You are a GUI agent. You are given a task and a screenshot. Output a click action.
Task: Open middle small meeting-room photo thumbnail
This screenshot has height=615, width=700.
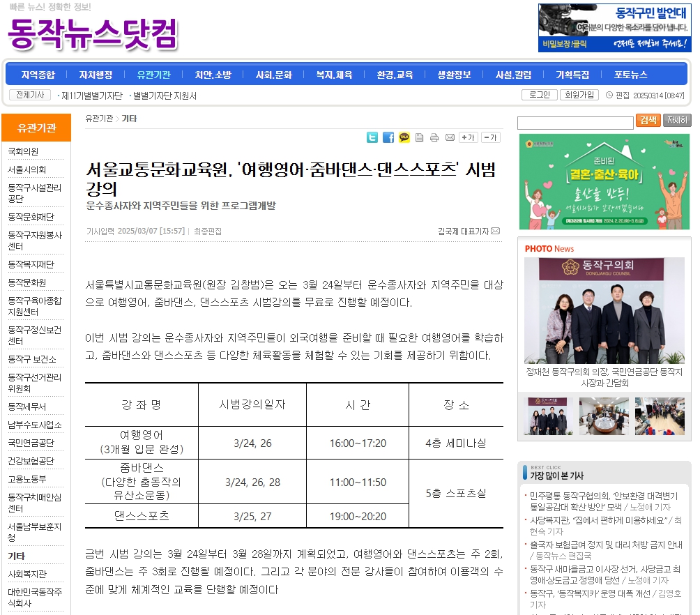(x=604, y=416)
